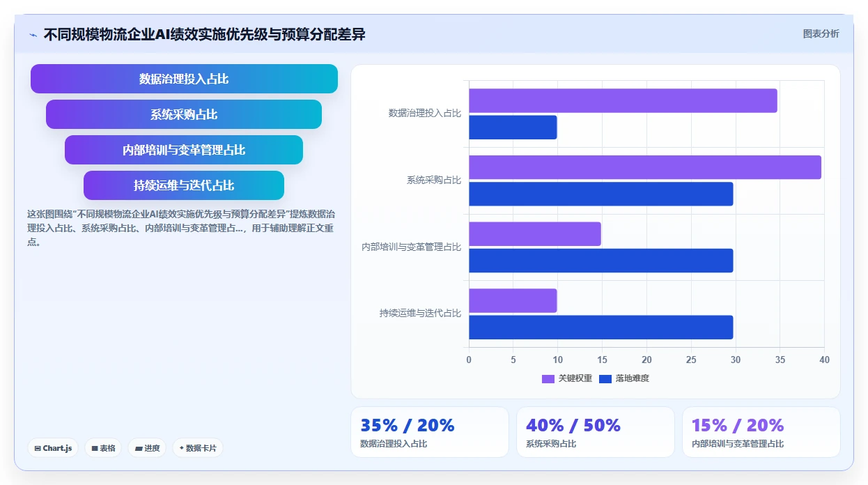Click the purple 关键权重 bar for 数据治理投入占比
Viewport: 868px width, 485px height.
pyautogui.click(x=623, y=100)
